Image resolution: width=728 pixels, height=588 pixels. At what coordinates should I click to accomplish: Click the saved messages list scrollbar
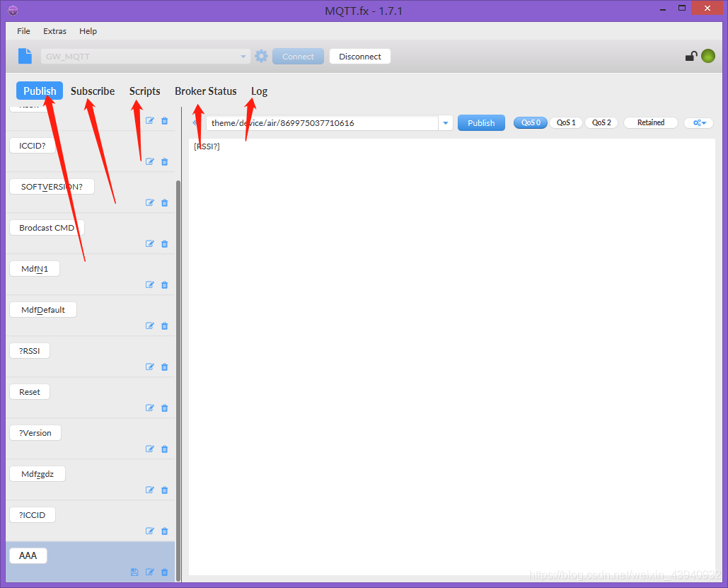[x=178, y=381]
